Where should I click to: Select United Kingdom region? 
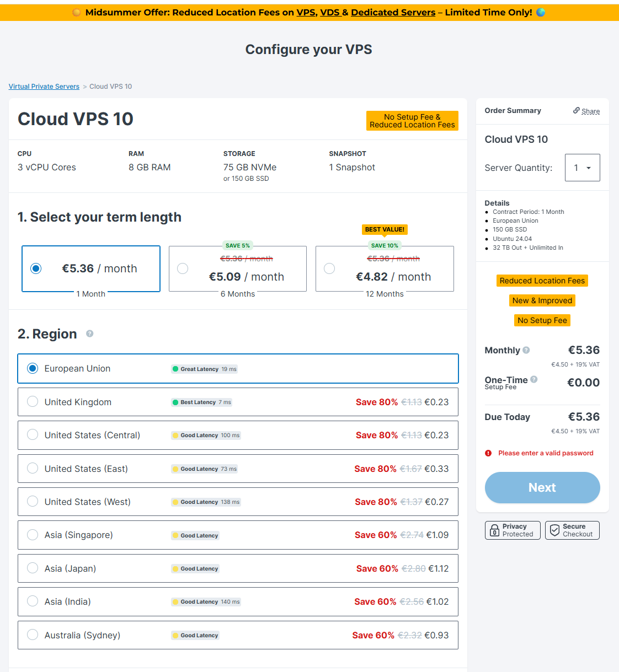pyautogui.click(x=33, y=402)
